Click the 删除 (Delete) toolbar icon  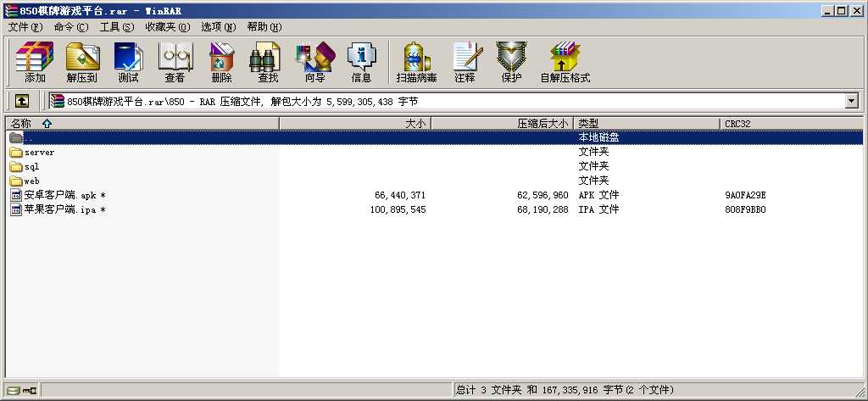tap(221, 56)
